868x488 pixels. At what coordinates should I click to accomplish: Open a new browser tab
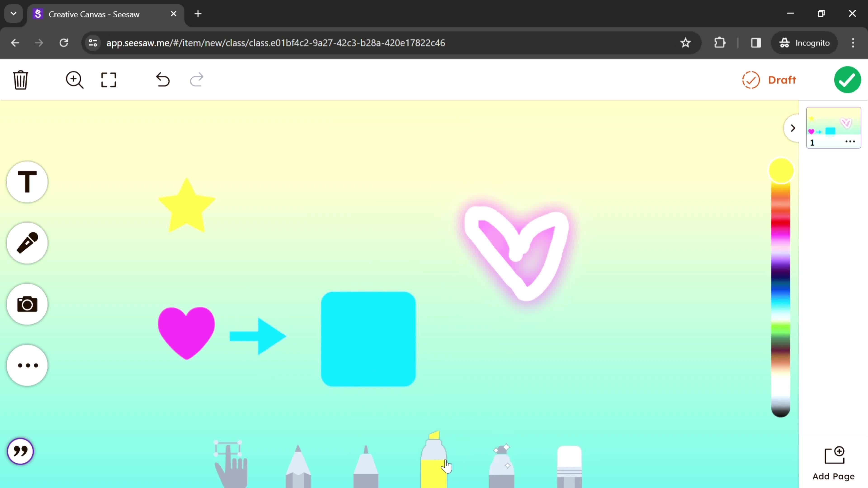click(198, 14)
